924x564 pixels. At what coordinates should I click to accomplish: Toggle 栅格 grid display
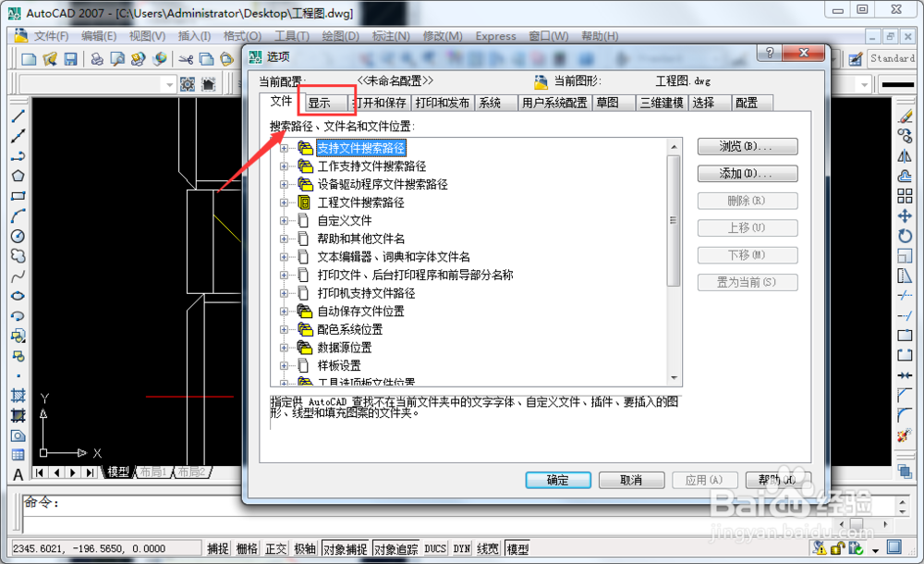point(247,548)
